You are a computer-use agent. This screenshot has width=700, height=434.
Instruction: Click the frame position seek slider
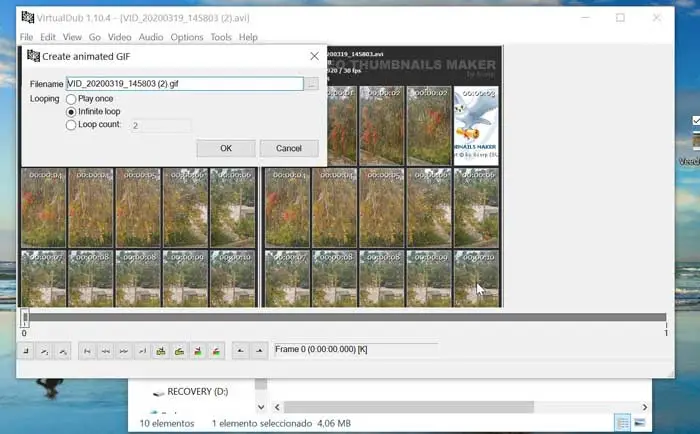[345, 318]
